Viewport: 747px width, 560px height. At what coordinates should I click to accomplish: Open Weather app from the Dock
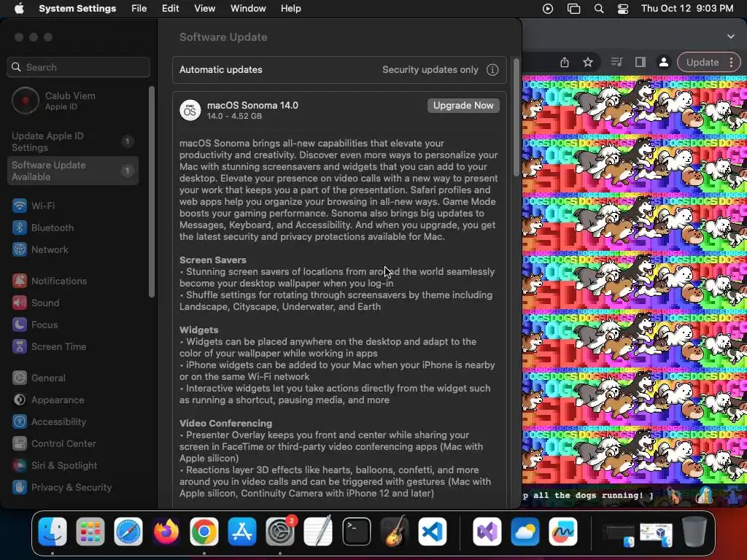(525, 532)
